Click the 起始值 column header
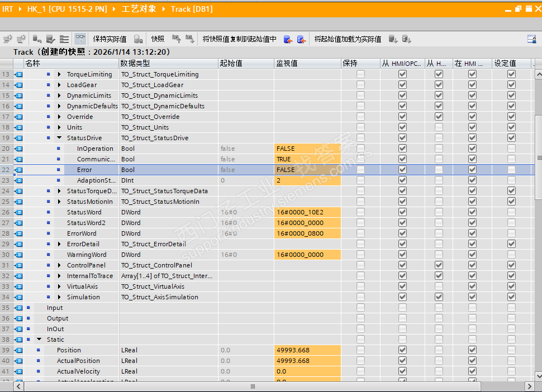Screen dimensions: 542x392 [246, 63]
